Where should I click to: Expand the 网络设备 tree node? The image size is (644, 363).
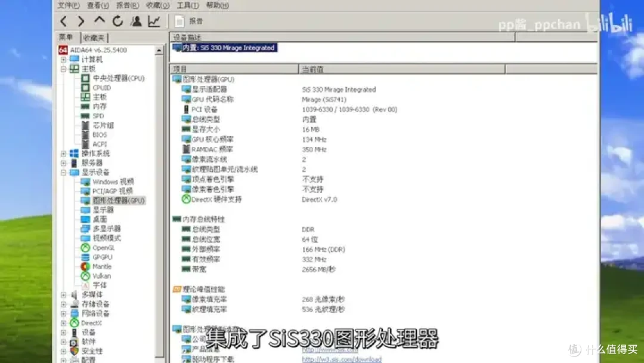(63, 313)
